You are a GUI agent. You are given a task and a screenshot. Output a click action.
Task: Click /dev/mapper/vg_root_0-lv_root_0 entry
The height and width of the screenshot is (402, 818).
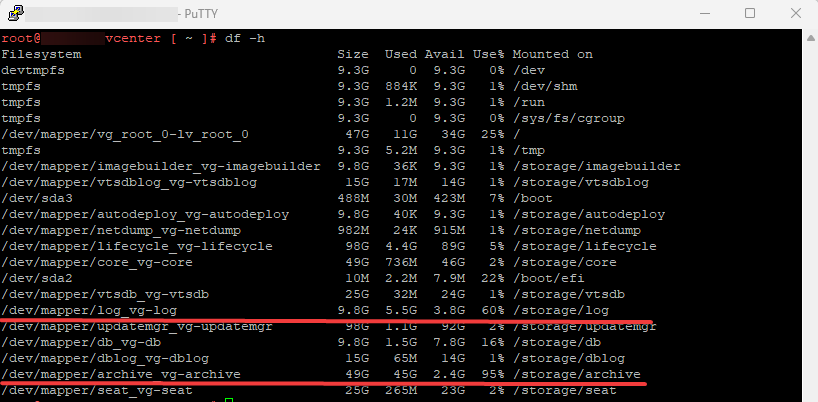[x=125, y=135]
